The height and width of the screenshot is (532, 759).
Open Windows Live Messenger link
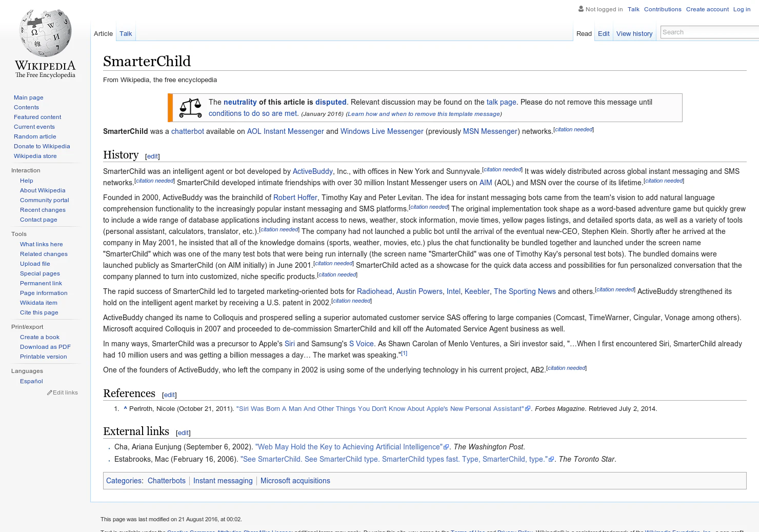click(x=382, y=131)
